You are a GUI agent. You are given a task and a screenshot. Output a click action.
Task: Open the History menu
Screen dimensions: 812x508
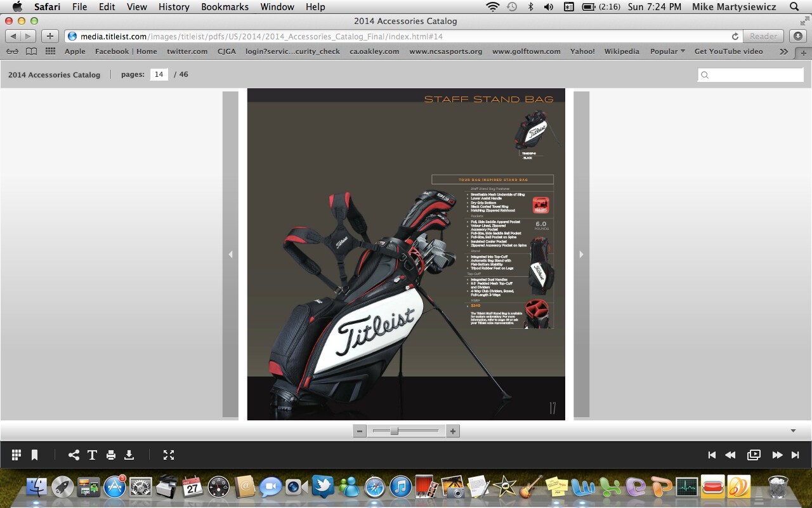pos(174,7)
